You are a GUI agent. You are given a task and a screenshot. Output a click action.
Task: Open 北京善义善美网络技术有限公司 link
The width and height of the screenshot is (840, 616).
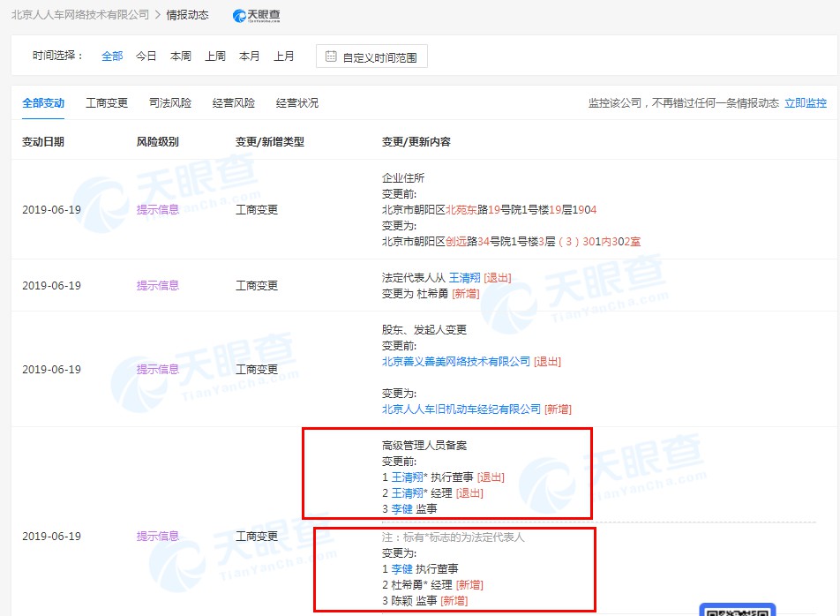tap(456, 362)
